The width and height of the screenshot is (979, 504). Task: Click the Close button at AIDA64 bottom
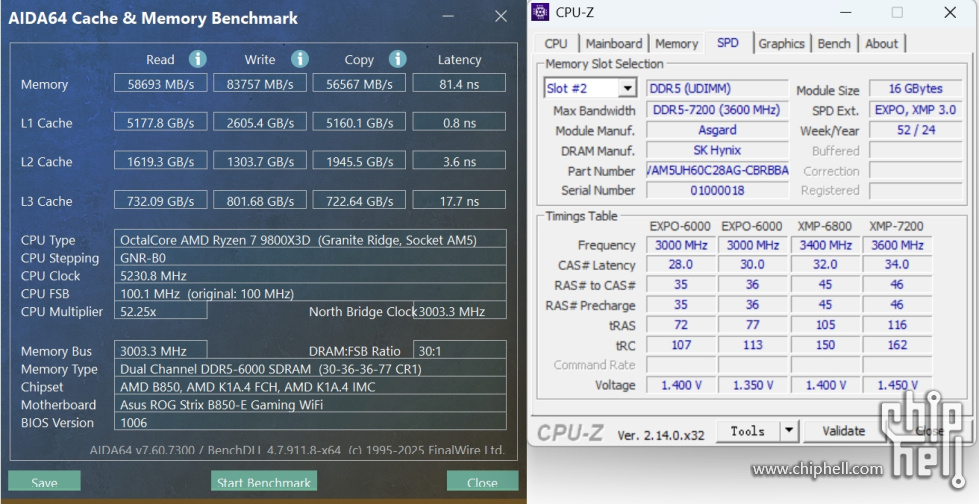482,482
